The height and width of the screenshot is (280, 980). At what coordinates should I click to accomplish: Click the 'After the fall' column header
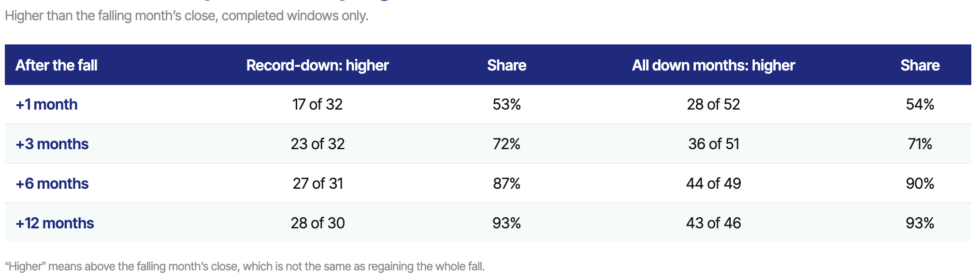point(56,65)
